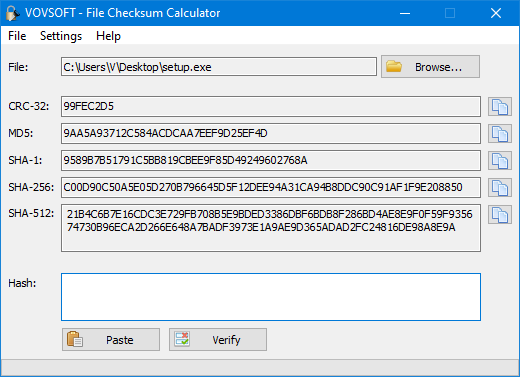Click the Browse... button
The height and width of the screenshot is (377, 520).
[430, 67]
